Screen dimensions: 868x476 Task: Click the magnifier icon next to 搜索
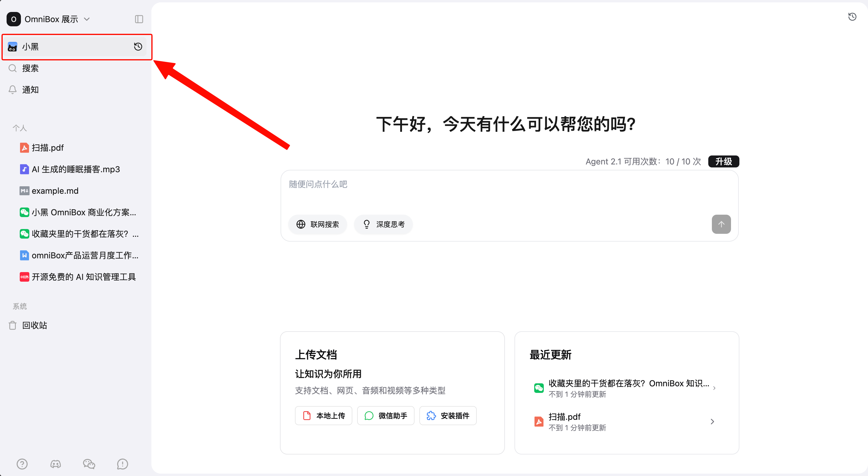[13, 68]
